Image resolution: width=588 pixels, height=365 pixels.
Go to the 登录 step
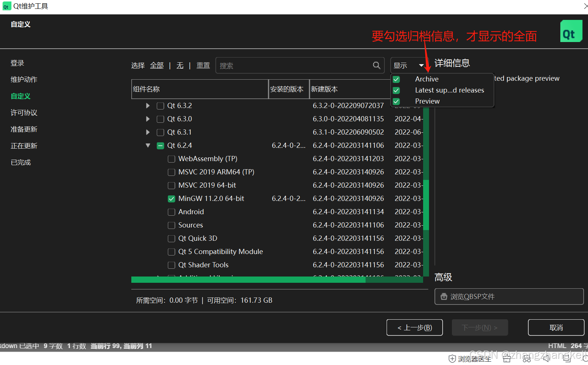[x=17, y=63]
